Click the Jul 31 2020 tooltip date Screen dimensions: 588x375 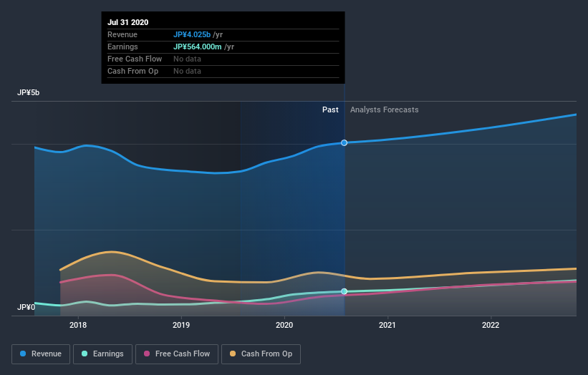[x=128, y=22]
